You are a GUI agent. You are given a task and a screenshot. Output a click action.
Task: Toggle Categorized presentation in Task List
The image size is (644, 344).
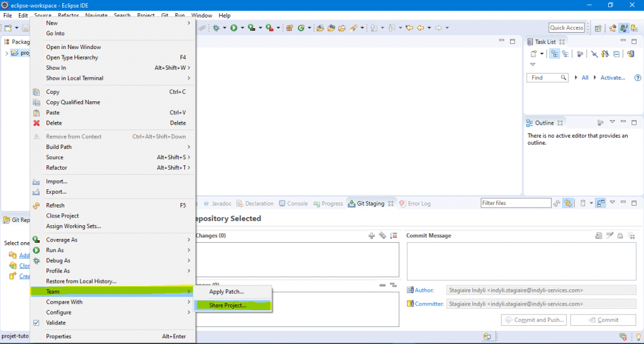(555, 54)
